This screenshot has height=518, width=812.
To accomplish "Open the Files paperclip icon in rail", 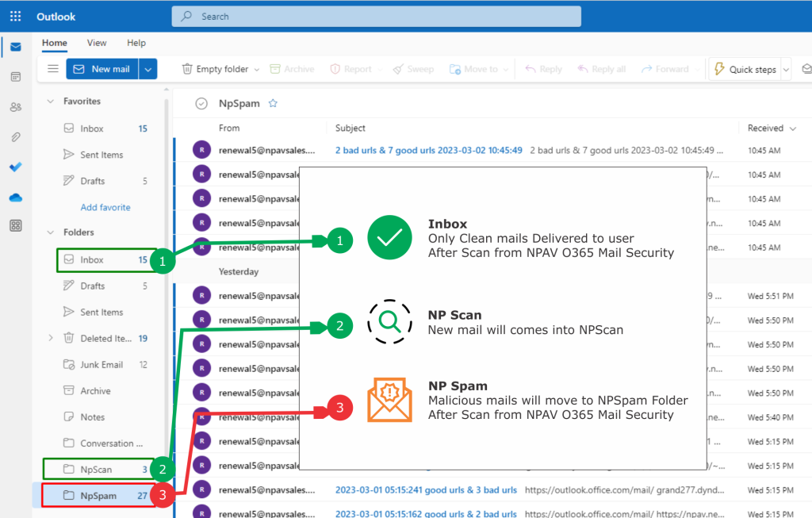I will click(16, 137).
